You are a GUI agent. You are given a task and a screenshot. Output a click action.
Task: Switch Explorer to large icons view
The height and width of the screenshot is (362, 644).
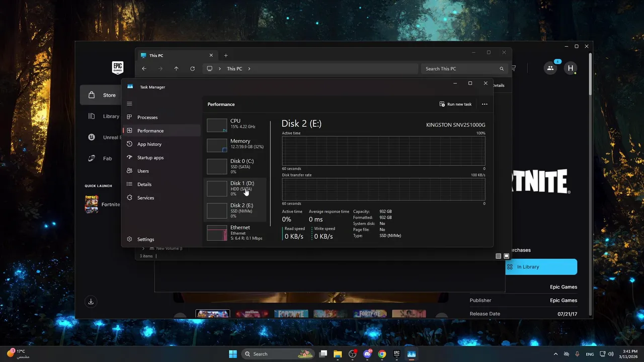tap(507, 256)
